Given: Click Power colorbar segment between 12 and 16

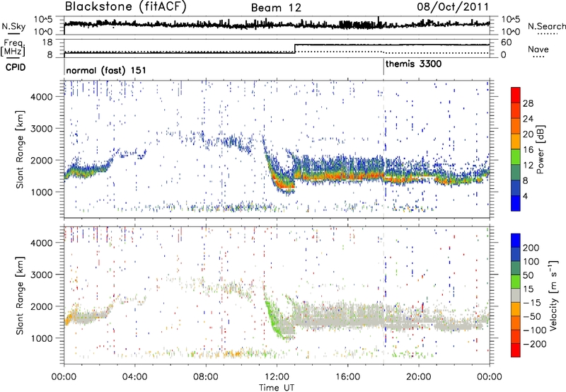Looking at the screenshot, I should point(516,157).
